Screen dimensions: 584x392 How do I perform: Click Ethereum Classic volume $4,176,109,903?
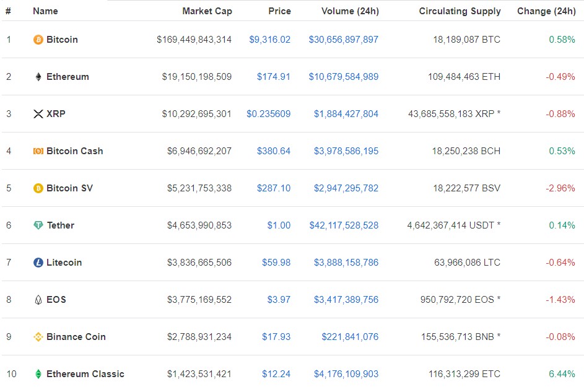346,374
